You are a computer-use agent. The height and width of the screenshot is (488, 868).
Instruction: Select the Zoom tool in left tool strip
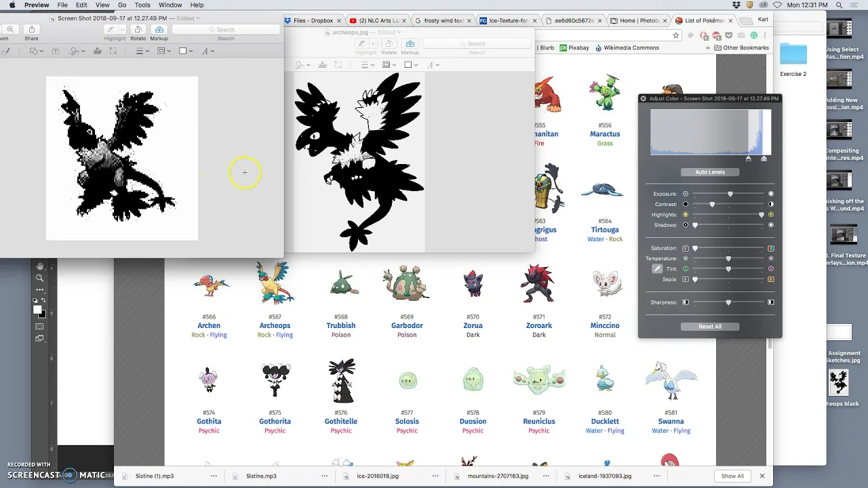[x=40, y=278]
